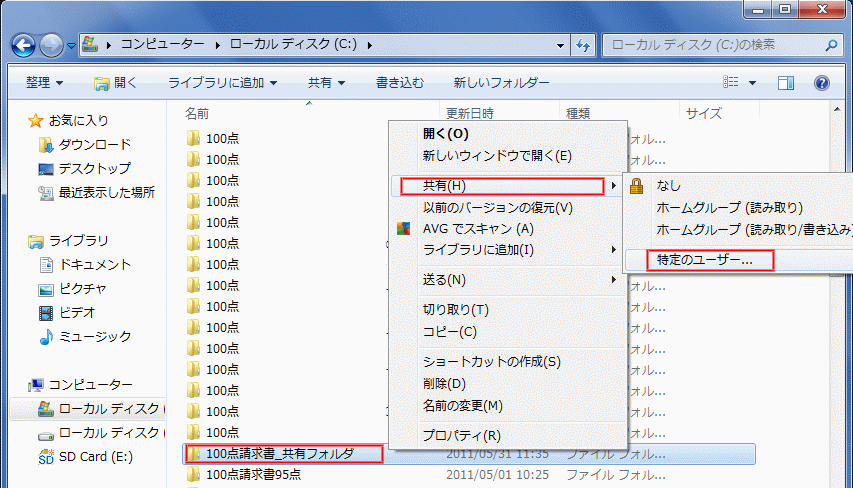This screenshot has width=853, height=488.
Task: Sort by the 名前 column header
Action: (x=197, y=113)
